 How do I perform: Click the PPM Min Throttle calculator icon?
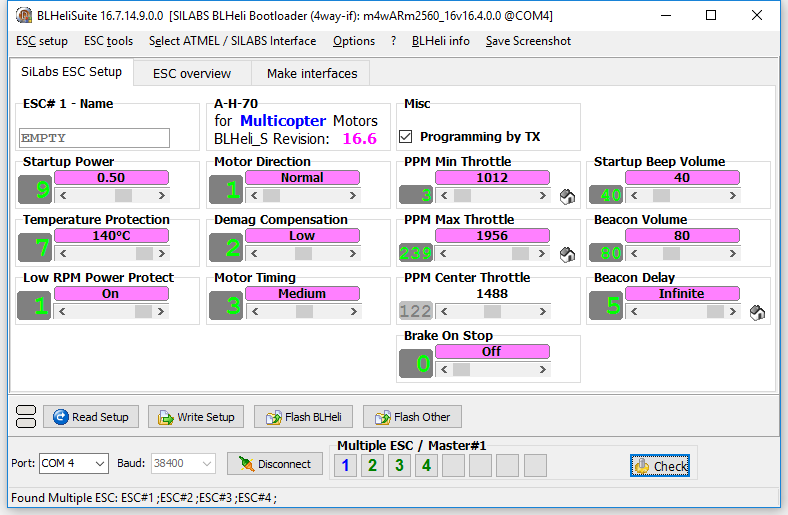567,196
